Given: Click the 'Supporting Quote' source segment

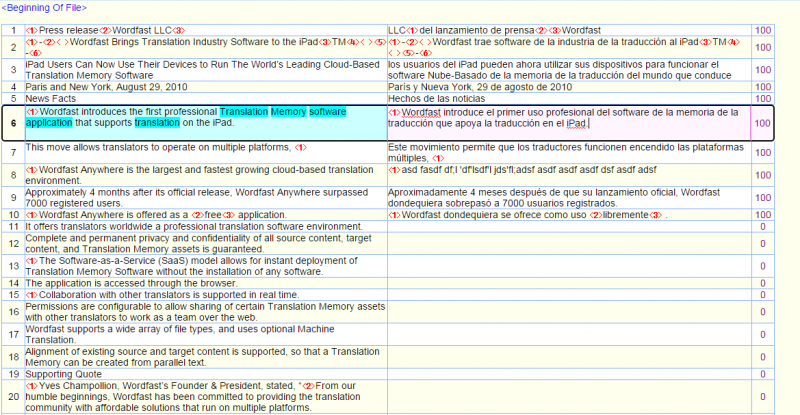Looking at the screenshot, I should 206,374.
